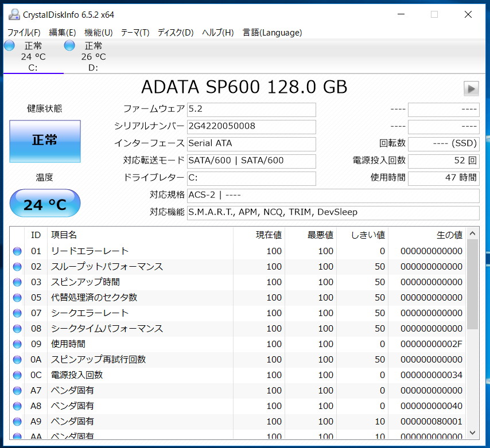Click the usage hours field 47 時間
490x448 pixels.
click(444, 178)
